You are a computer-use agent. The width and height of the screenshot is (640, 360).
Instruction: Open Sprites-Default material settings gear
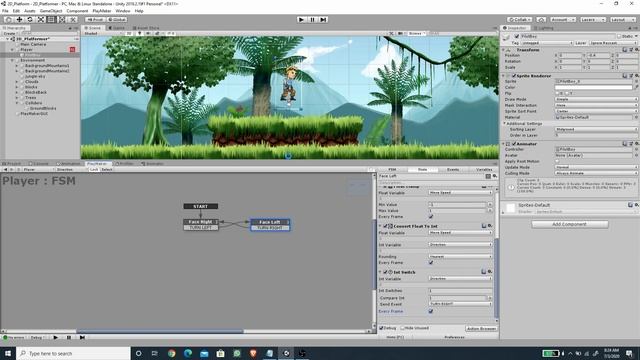tap(636, 205)
